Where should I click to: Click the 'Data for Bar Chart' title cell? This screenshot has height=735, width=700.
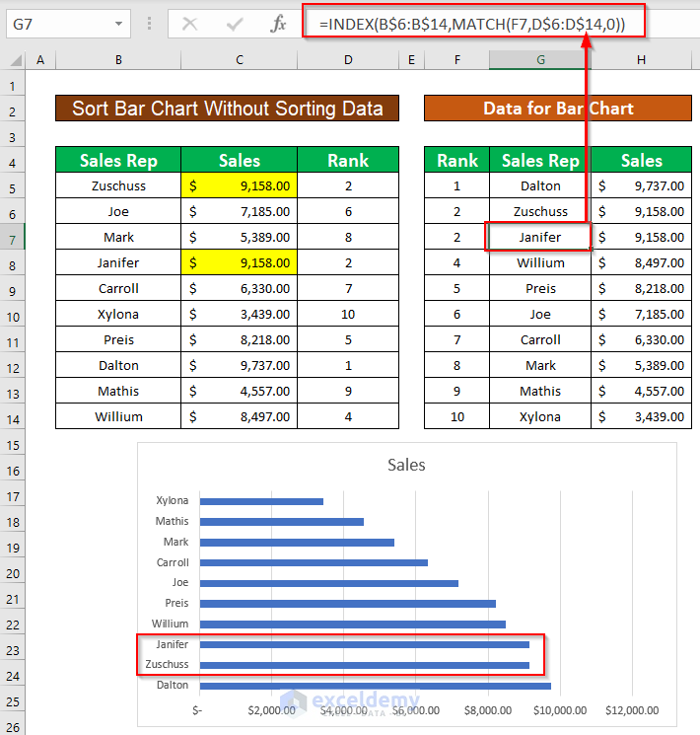point(558,109)
